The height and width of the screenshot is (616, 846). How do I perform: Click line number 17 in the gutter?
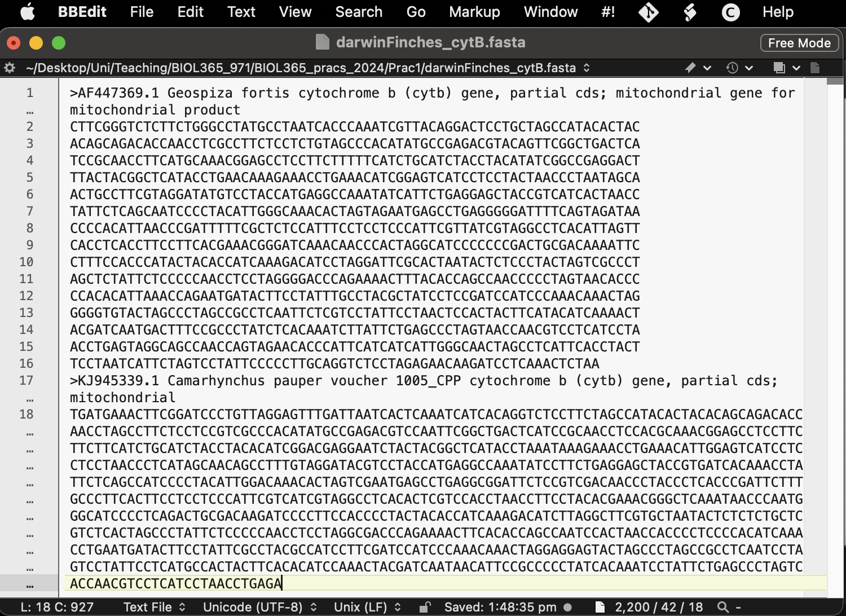(27, 380)
